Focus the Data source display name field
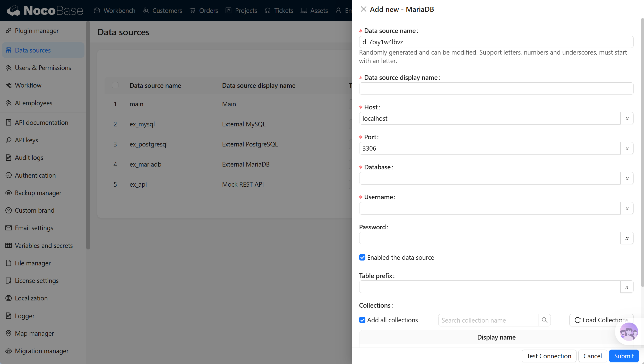Image resolution: width=644 pixels, height=364 pixels. [x=496, y=89]
